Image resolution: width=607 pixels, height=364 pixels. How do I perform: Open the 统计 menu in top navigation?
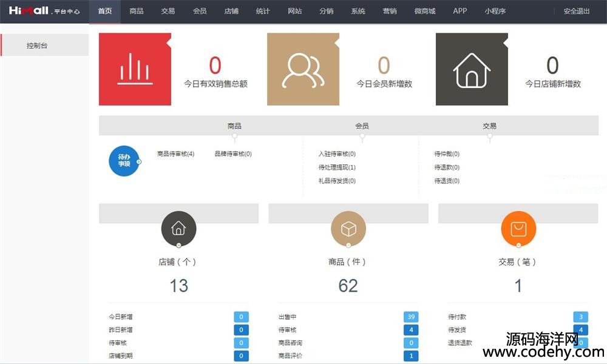coord(263,11)
